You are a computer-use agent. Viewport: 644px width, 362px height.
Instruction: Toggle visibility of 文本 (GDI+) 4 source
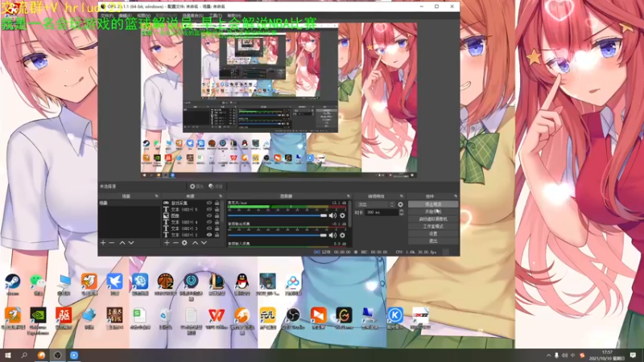[209, 222]
